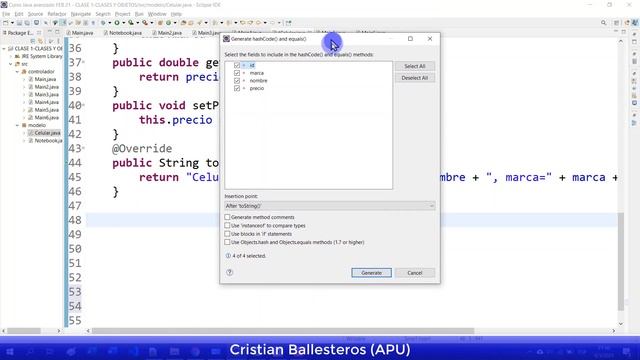Viewport: 640px width, 360px height.
Task: Uncheck the precio field checkbox
Action: click(x=237, y=89)
